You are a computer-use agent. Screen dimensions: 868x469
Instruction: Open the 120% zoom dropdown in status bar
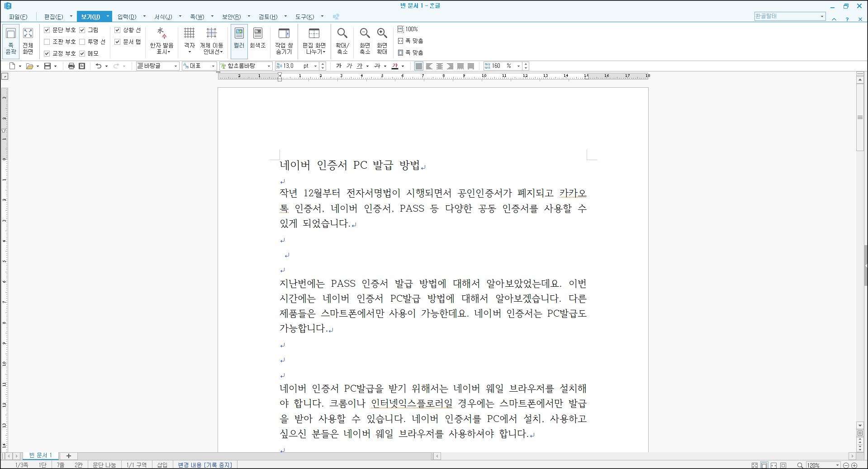[837, 465]
